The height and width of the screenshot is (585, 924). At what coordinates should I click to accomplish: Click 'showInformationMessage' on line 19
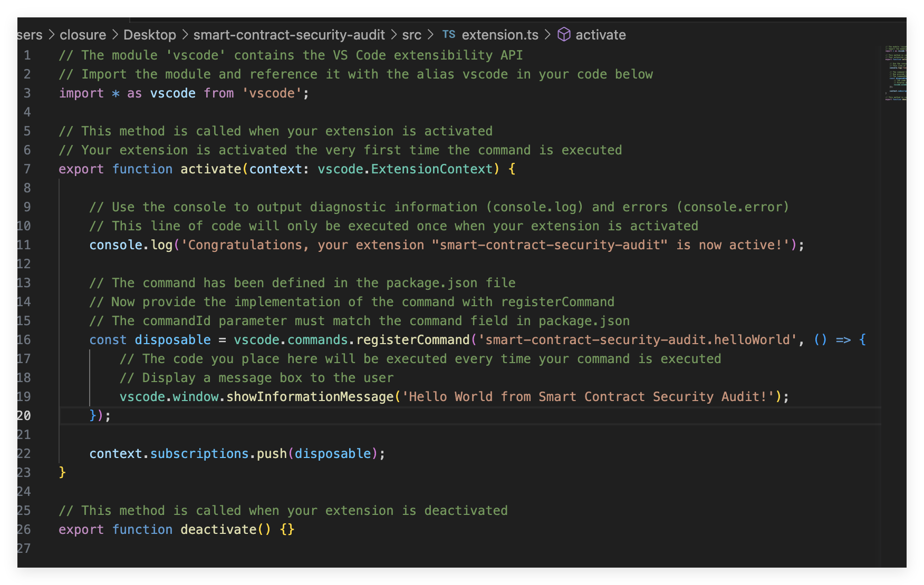(310, 397)
